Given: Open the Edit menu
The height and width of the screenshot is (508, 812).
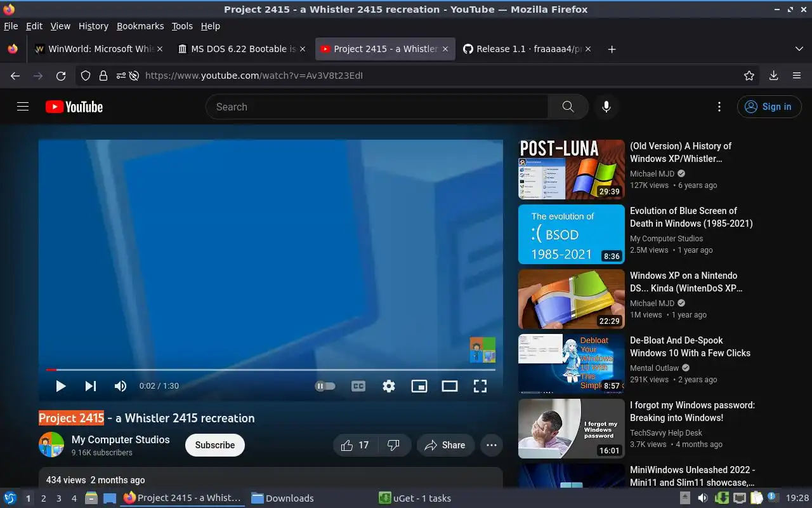Looking at the screenshot, I should [34, 26].
